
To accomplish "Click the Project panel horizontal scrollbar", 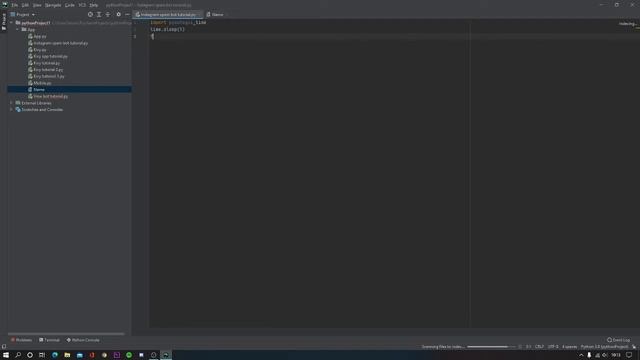I will click(66, 333).
